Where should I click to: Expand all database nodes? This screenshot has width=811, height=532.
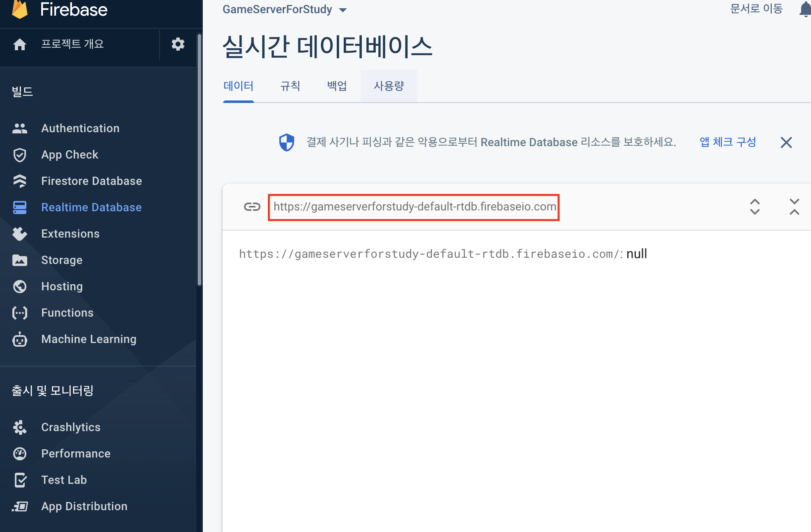click(x=755, y=207)
